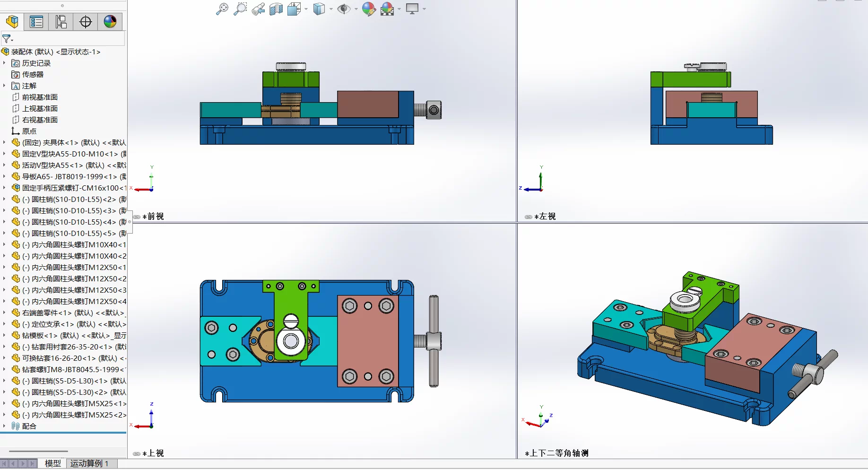Select the Zoom to Area tool
This screenshot has width=868, height=470.
(x=240, y=9)
